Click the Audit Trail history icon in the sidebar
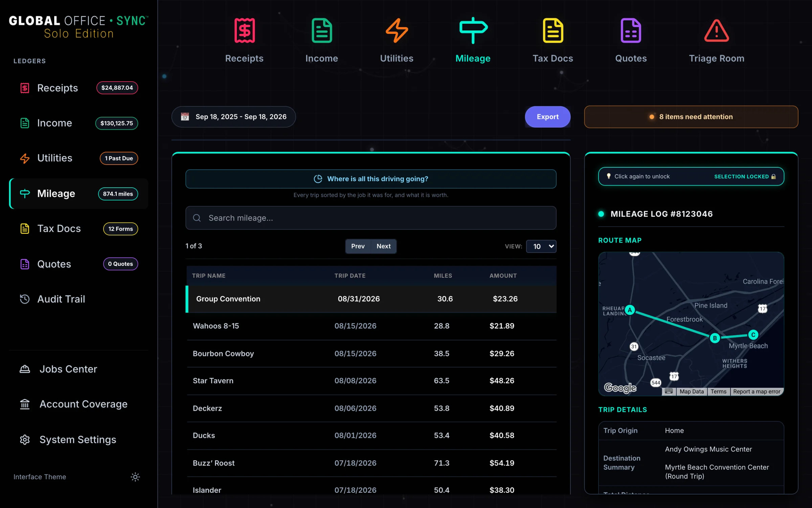The width and height of the screenshot is (812, 508). [x=25, y=299]
